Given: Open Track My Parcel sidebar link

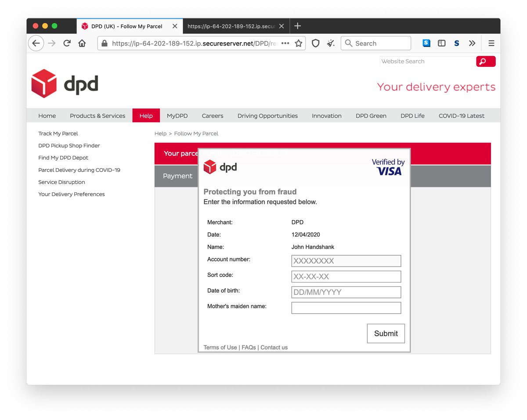Looking at the screenshot, I should click(58, 134).
